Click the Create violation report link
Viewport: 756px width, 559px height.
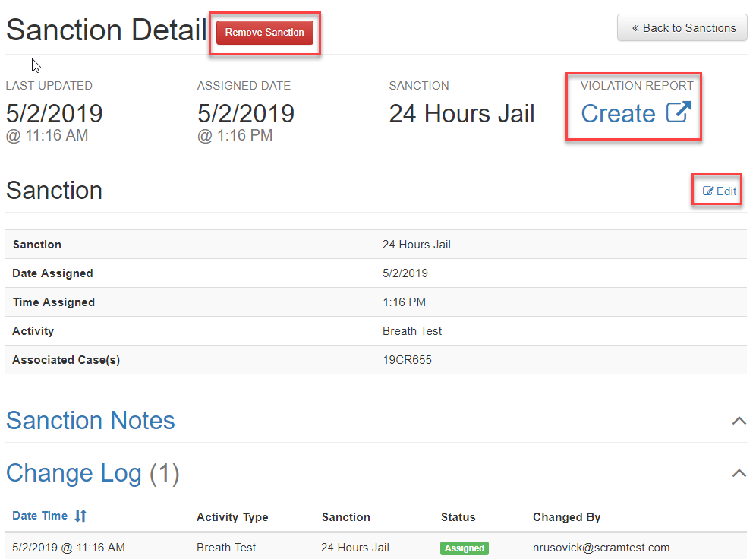click(618, 113)
